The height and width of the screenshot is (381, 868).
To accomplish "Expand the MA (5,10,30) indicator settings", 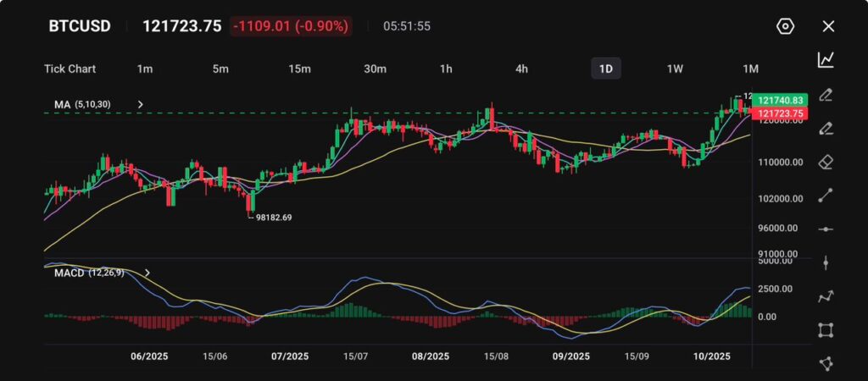I will tap(141, 105).
